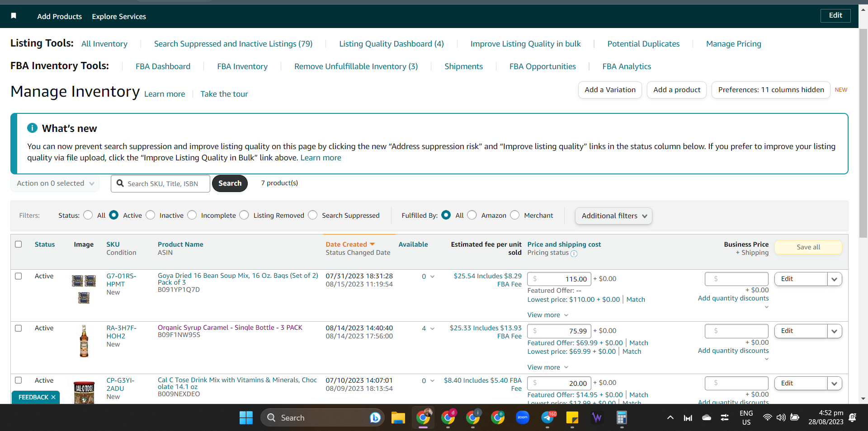This screenshot has width=868, height=431.
Task: Select Fulfilled By Merchant radio
Action: [515, 215]
